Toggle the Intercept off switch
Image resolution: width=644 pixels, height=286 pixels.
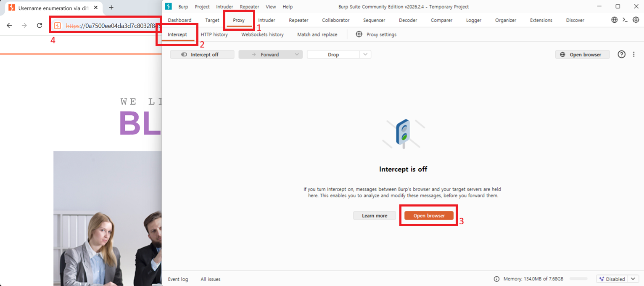tap(184, 55)
